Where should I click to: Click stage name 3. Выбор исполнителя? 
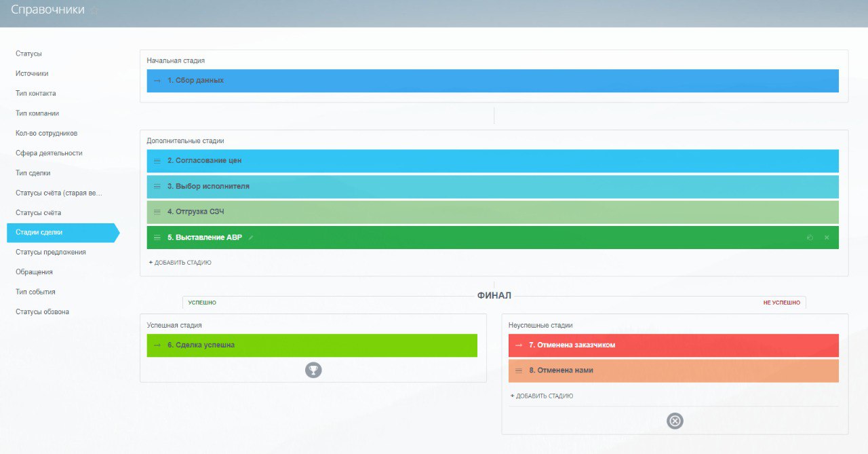[x=208, y=187]
